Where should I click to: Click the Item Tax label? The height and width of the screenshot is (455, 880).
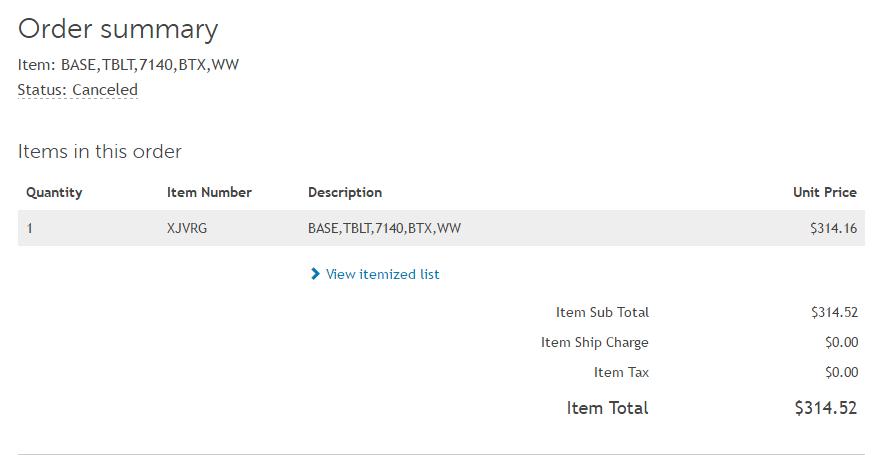[621, 372]
